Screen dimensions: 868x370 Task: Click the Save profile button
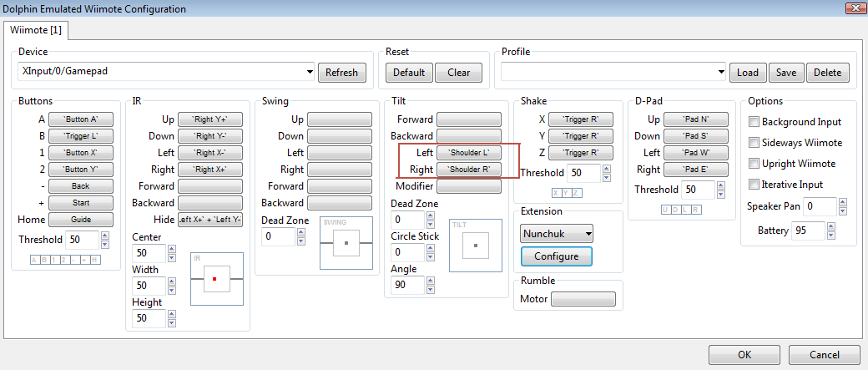(x=786, y=72)
